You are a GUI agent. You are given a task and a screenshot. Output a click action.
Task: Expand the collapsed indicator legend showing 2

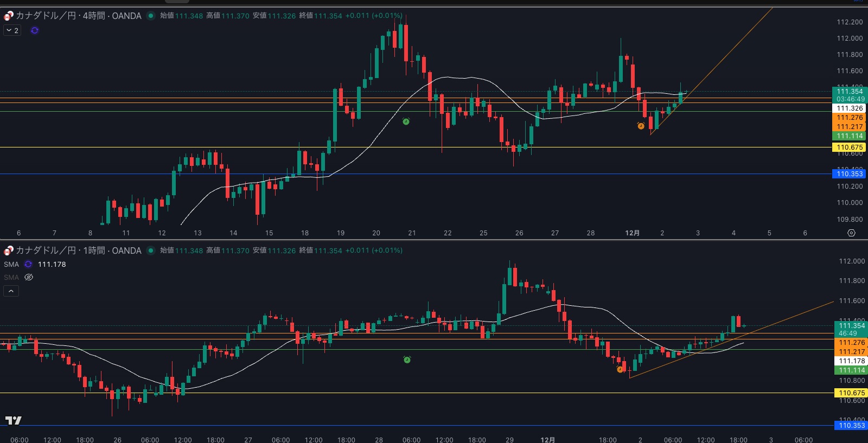(12, 30)
